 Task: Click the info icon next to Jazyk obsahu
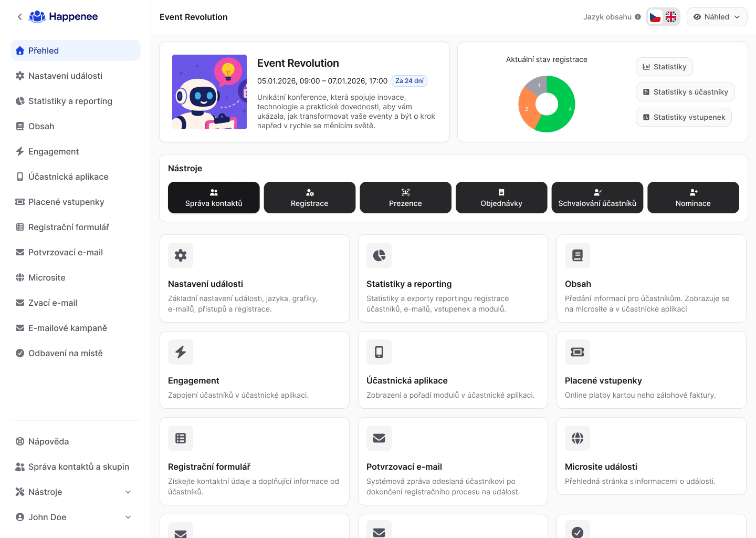pyautogui.click(x=638, y=17)
